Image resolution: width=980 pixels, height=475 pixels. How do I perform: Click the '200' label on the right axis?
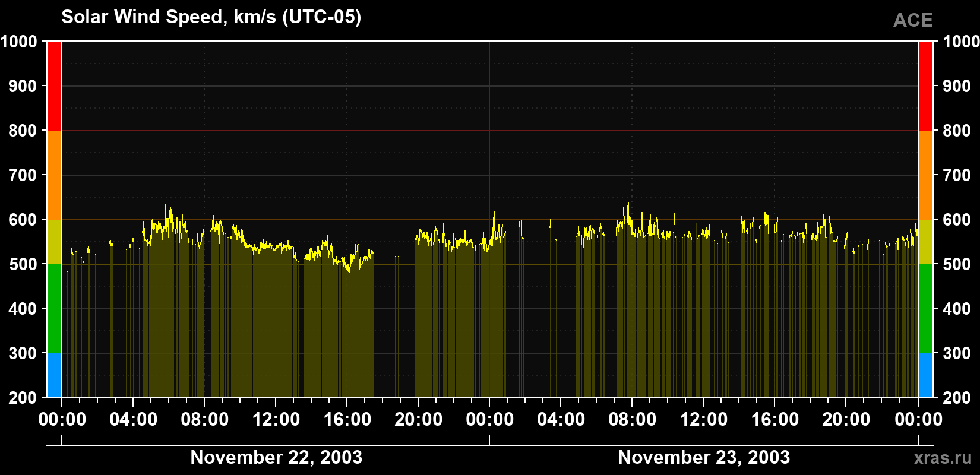coord(957,398)
